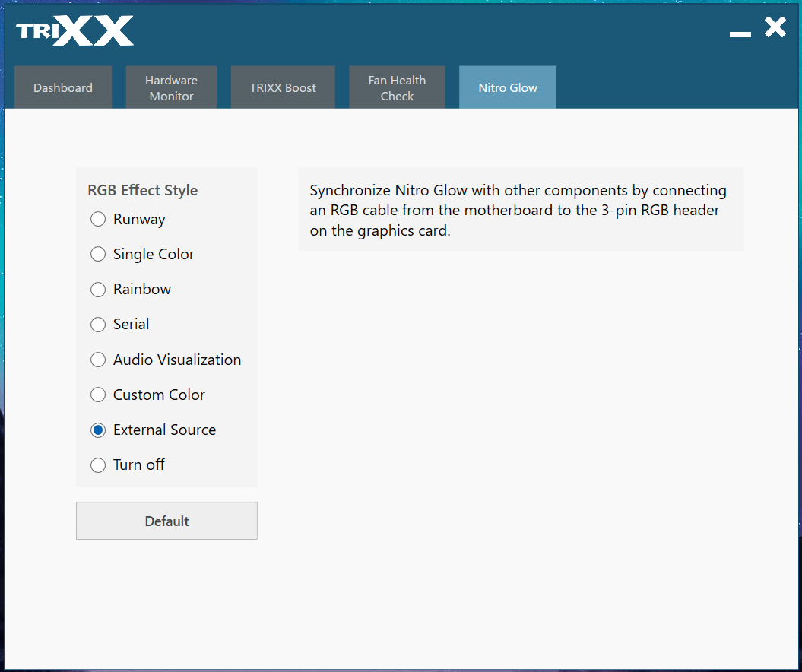Select Audio Visualization radio button
The width and height of the screenshot is (802, 672).
[98, 360]
